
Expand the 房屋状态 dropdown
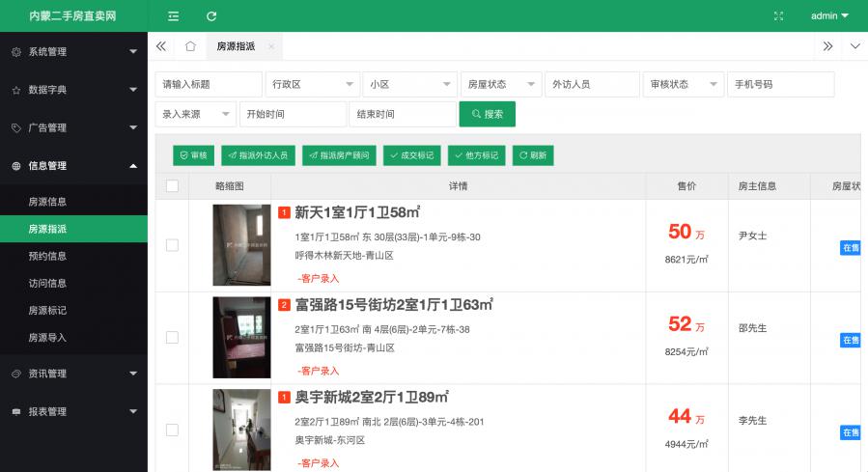[500, 85]
